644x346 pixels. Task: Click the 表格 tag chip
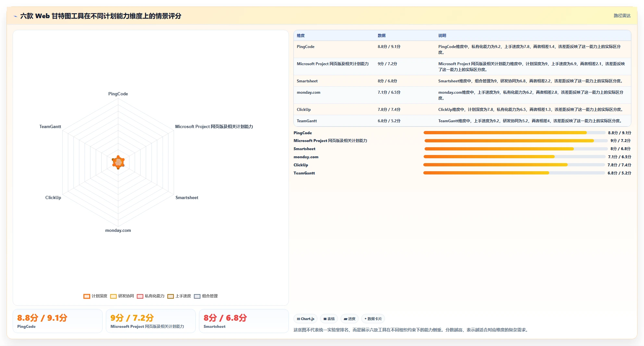point(329,319)
